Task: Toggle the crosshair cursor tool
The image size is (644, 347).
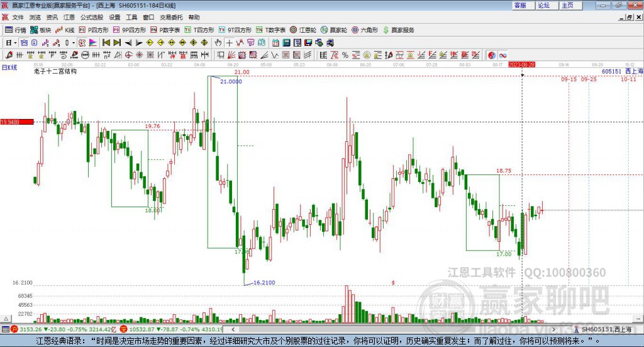Action: tap(229, 43)
